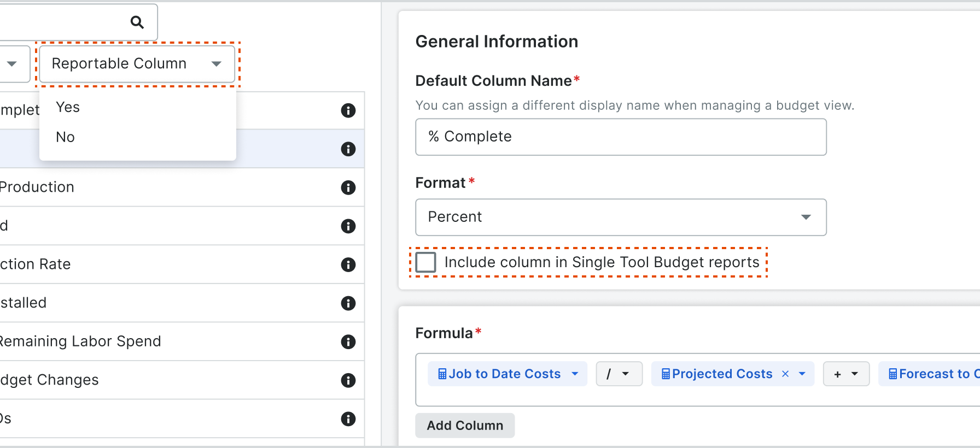
Task: Click the Default Column Name input field
Action: pyautogui.click(x=621, y=137)
